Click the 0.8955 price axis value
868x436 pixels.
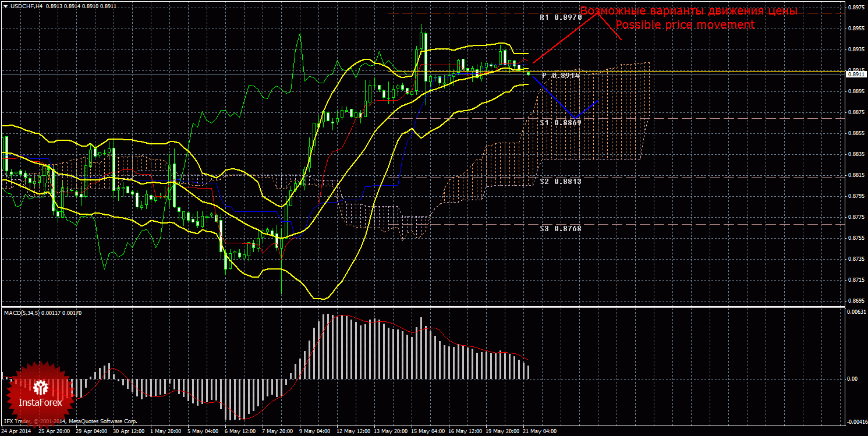point(855,29)
